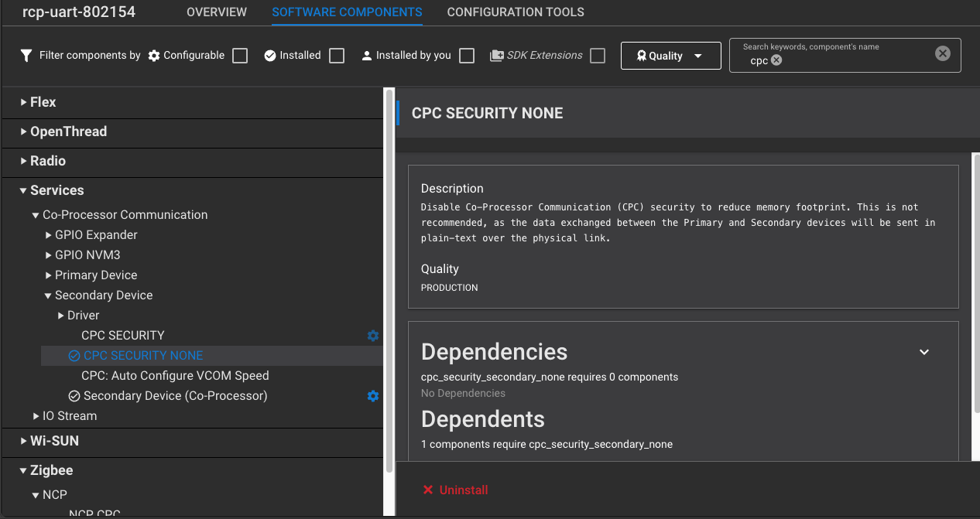Click the filter funnel icon
Screen dimensions: 980x519
coord(26,56)
